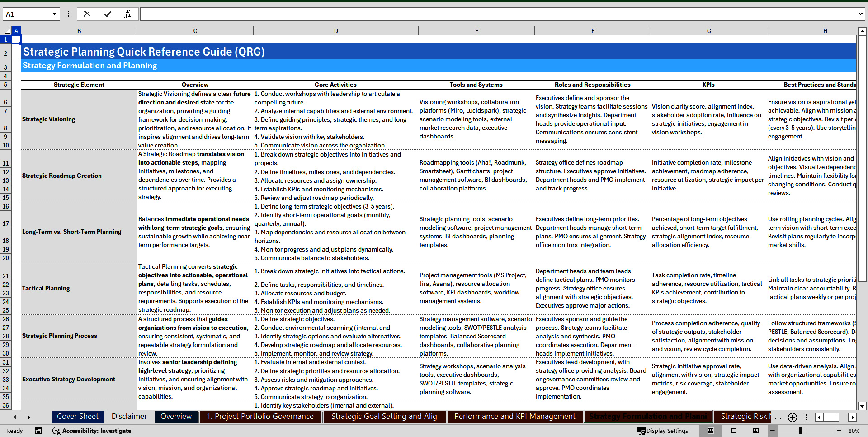Open Display Settings in the status bar
Viewport: 868px width, 437px height.
pos(663,431)
